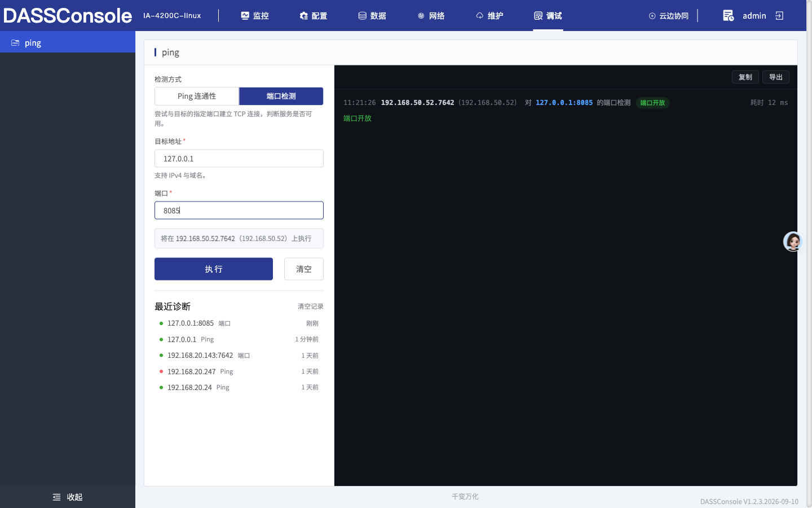Viewport: 812px width, 508px height.
Task: Click 清空记录 to clear diagnosis history
Action: click(311, 306)
